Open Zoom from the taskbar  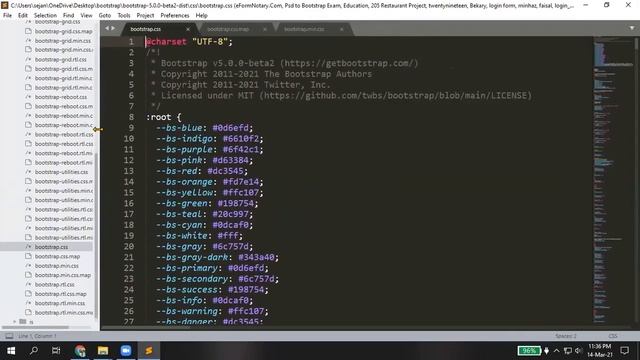point(126,351)
